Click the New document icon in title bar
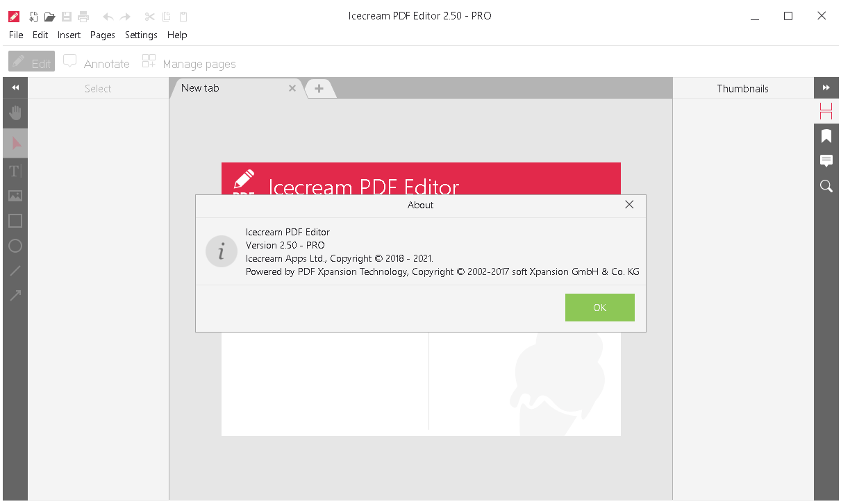 (x=33, y=17)
